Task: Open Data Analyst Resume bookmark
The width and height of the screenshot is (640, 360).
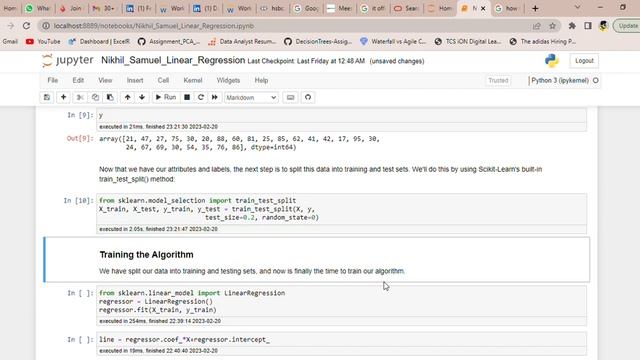Action: tap(242, 41)
